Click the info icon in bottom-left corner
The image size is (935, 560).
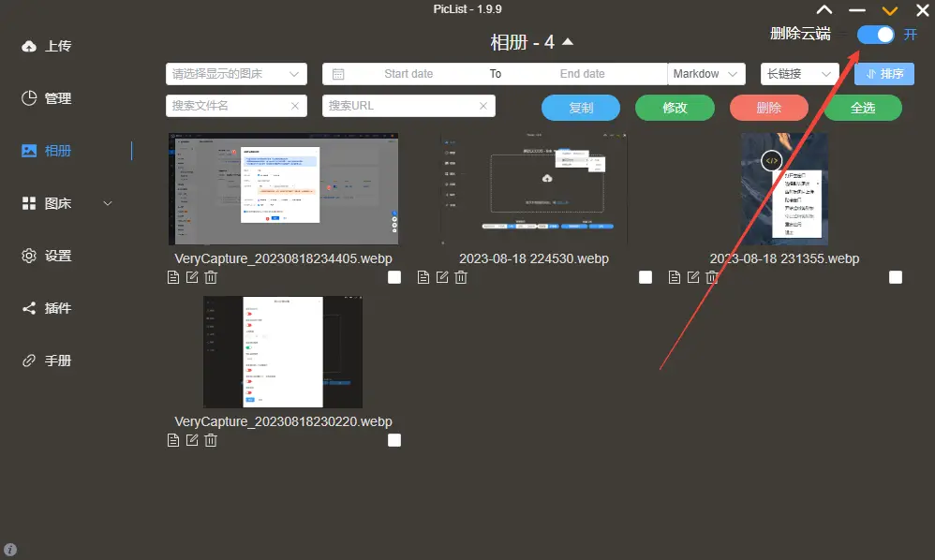[x=10, y=550]
